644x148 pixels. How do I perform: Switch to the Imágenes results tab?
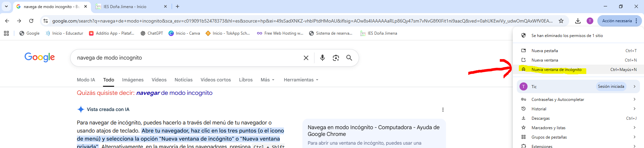[133, 80]
